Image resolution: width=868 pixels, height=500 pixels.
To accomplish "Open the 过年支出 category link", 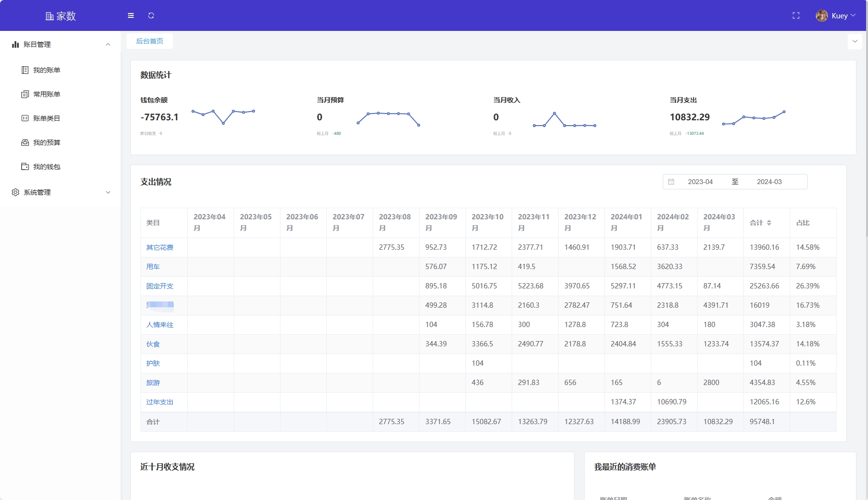I will coord(160,402).
